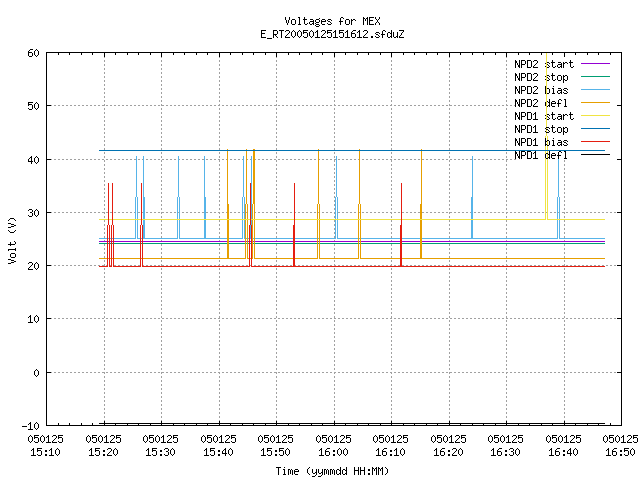Select the 'NPD2 defl' legend label
640x480 pixels.
pos(541,103)
